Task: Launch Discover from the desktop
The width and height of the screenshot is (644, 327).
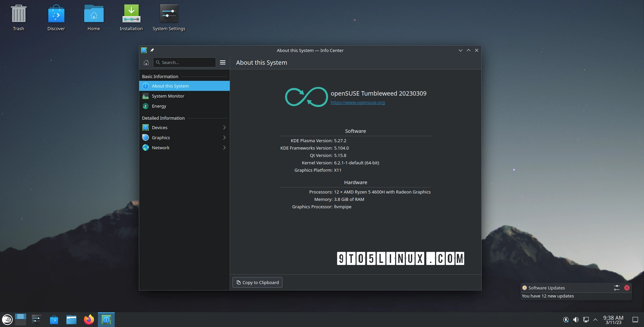Action: tap(56, 13)
